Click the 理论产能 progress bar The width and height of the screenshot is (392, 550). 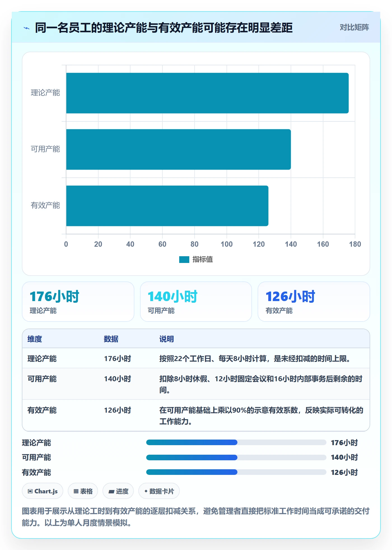point(236,442)
